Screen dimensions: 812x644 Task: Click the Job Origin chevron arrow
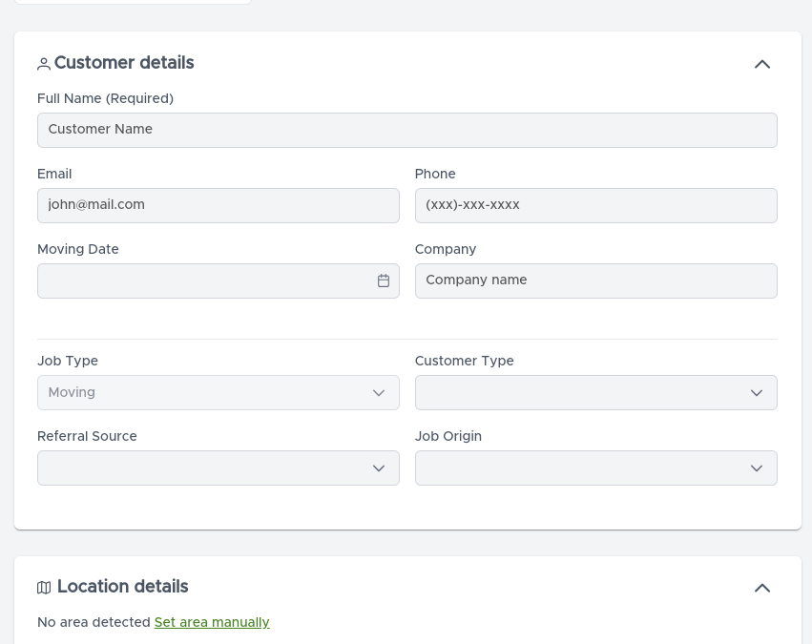point(757,468)
